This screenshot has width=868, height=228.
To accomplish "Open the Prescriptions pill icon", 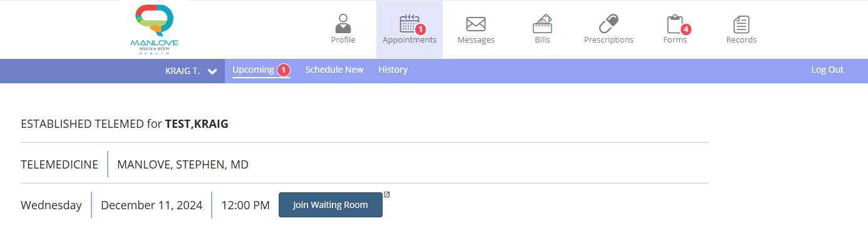I will pos(609,24).
